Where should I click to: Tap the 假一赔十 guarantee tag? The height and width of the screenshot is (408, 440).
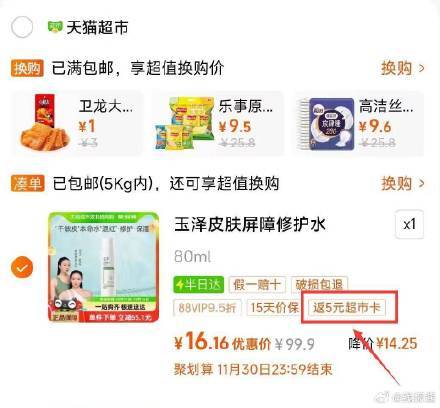coord(257,284)
